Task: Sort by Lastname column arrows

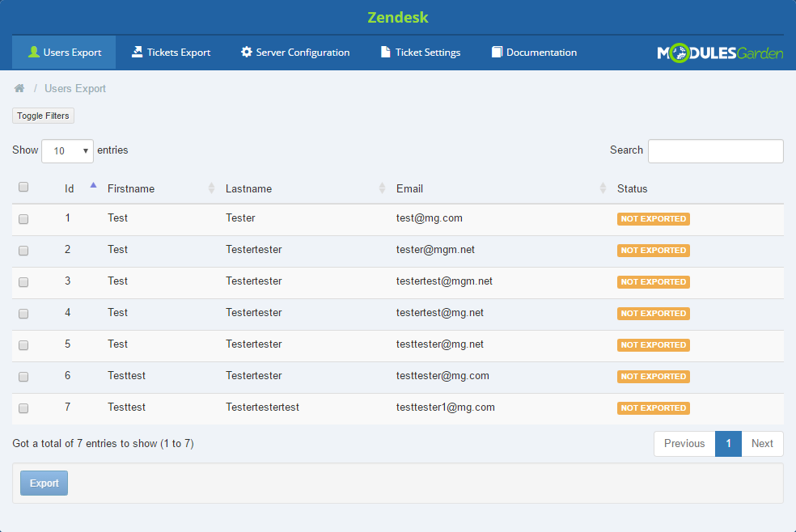Action: click(x=382, y=188)
